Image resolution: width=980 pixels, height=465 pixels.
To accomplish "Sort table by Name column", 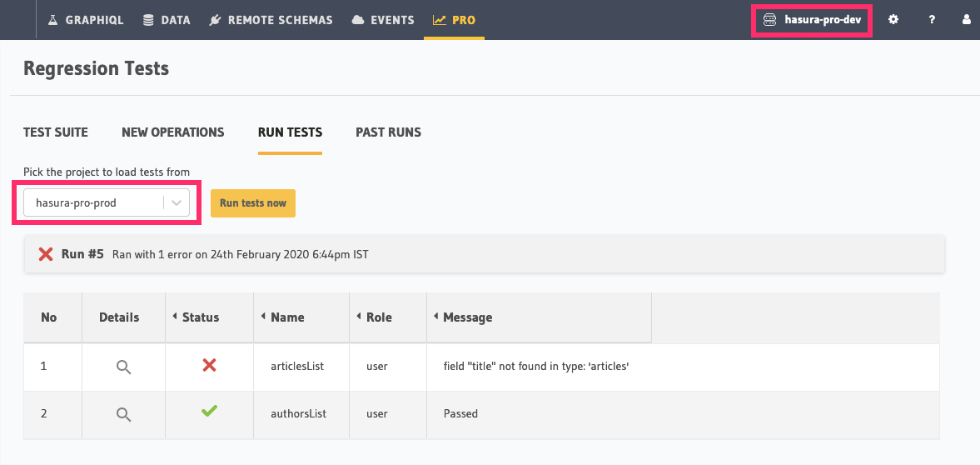I will pyautogui.click(x=287, y=317).
